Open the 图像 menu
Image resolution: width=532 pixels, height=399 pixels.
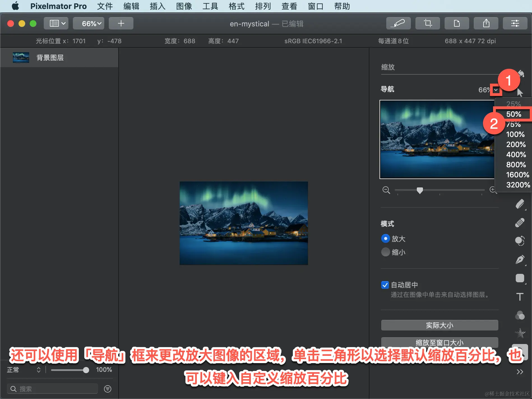pos(184,6)
